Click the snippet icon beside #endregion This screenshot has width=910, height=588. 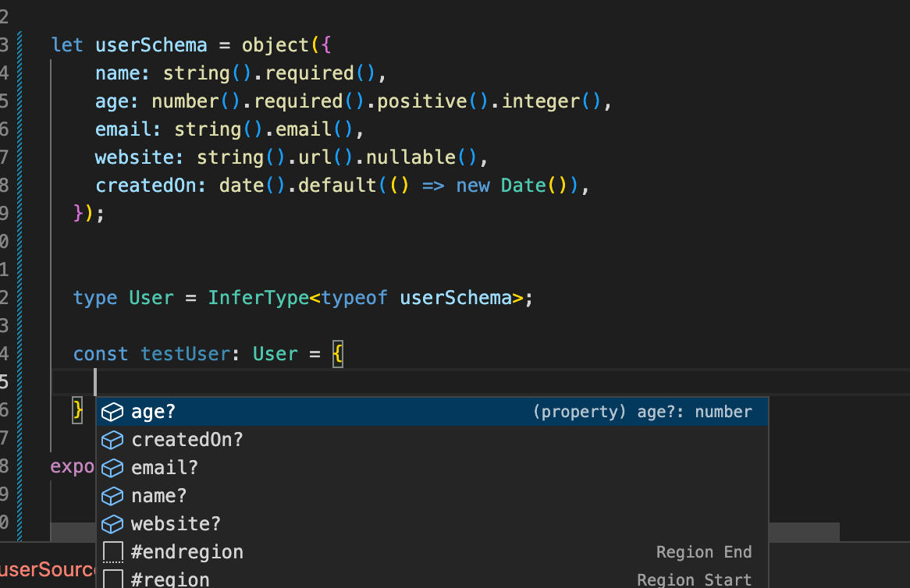point(112,551)
